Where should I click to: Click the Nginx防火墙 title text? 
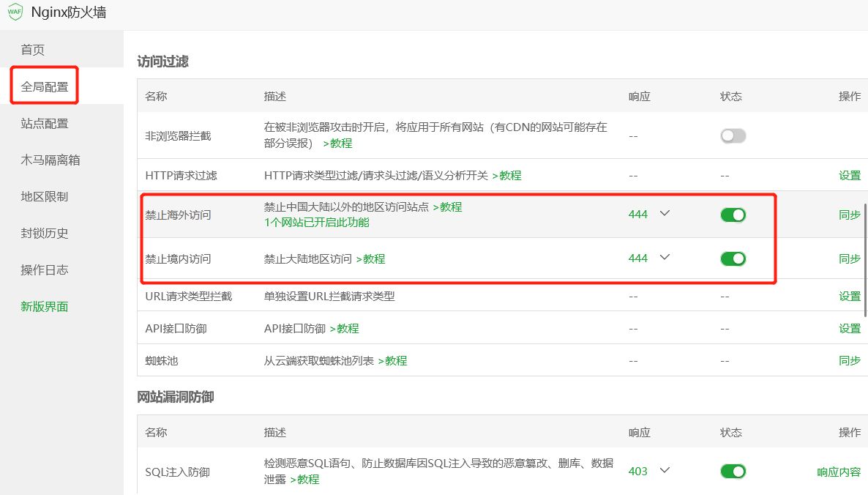pos(69,12)
